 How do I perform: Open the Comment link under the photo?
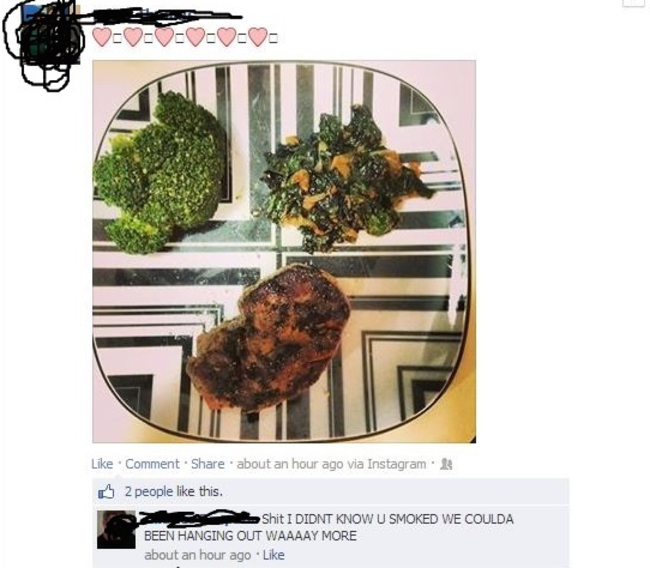(x=152, y=464)
